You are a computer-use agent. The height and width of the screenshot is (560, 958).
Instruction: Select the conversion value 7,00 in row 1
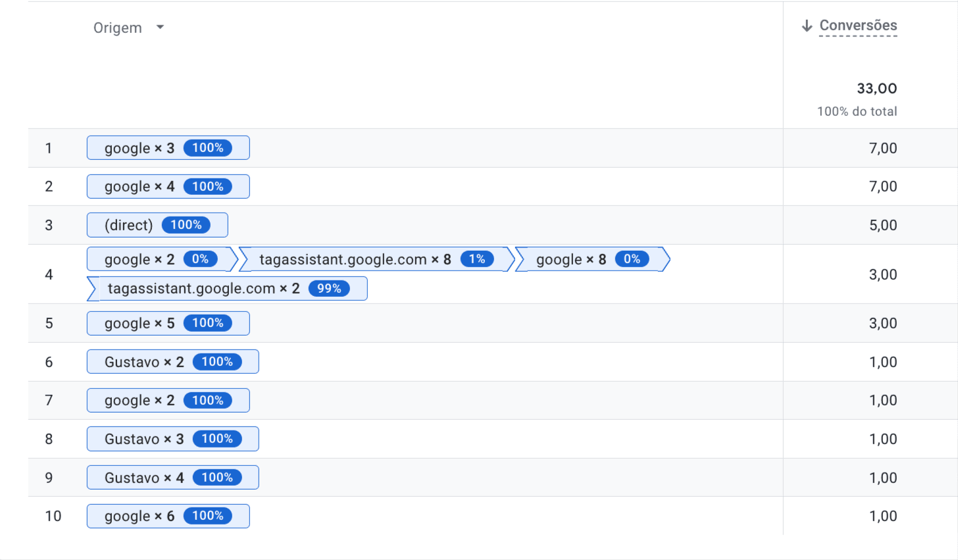(x=882, y=147)
